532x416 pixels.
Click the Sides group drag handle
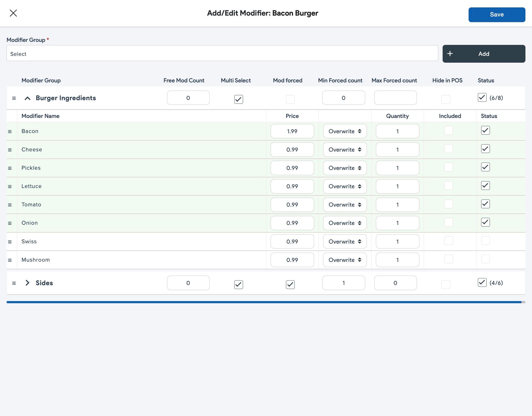click(x=14, y=283)
